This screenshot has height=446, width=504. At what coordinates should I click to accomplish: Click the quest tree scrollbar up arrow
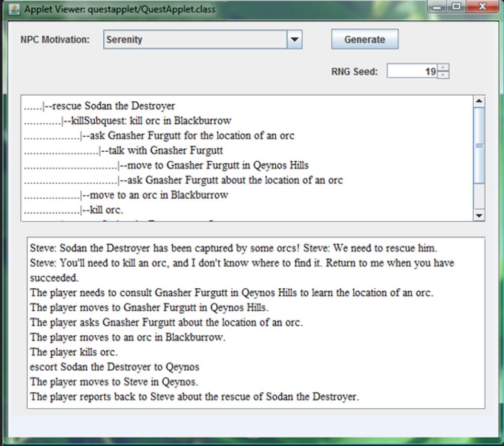click(479, 101)
